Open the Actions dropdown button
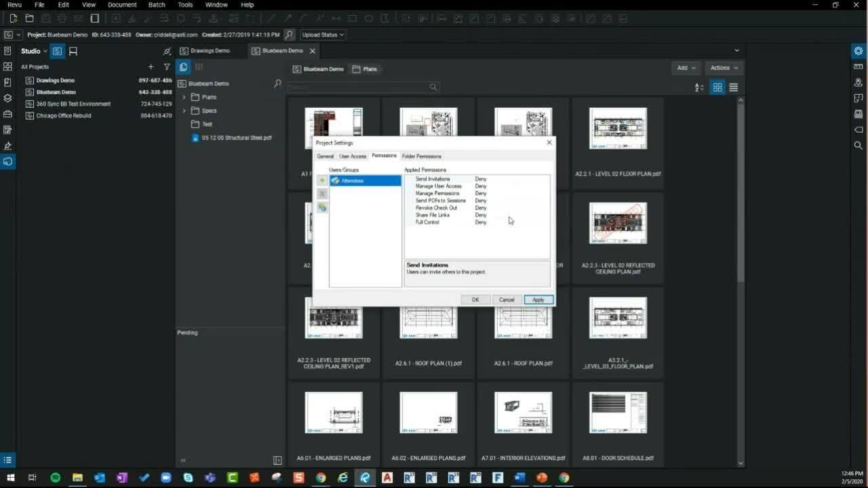The height and width of the screenshot is (488, 868). click(724, 68)
